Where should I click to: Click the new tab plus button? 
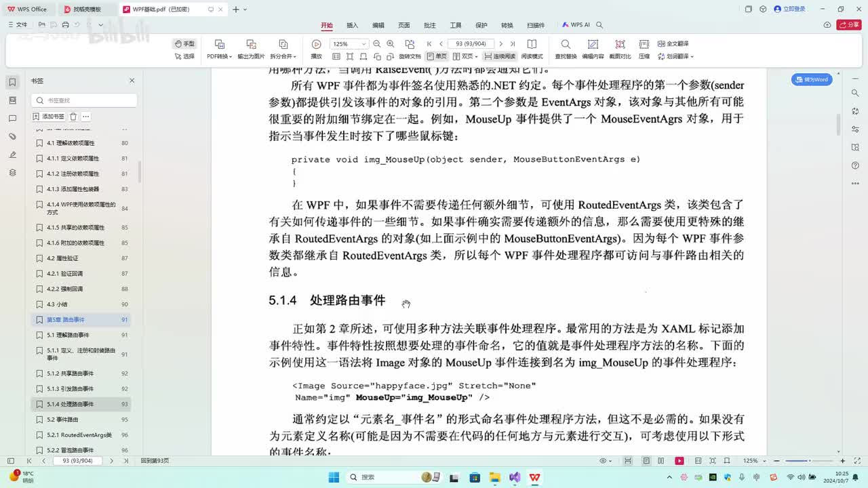point(235,9)
